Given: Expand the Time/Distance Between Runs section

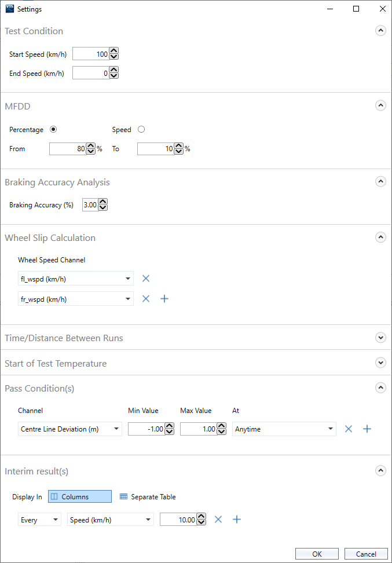Looking at the screenshot, I should 380,338.
